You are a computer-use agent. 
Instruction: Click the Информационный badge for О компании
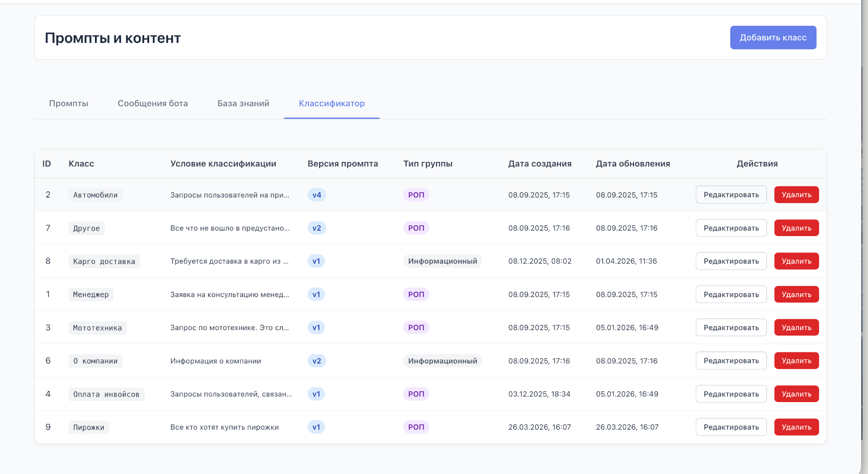point(443,361)
